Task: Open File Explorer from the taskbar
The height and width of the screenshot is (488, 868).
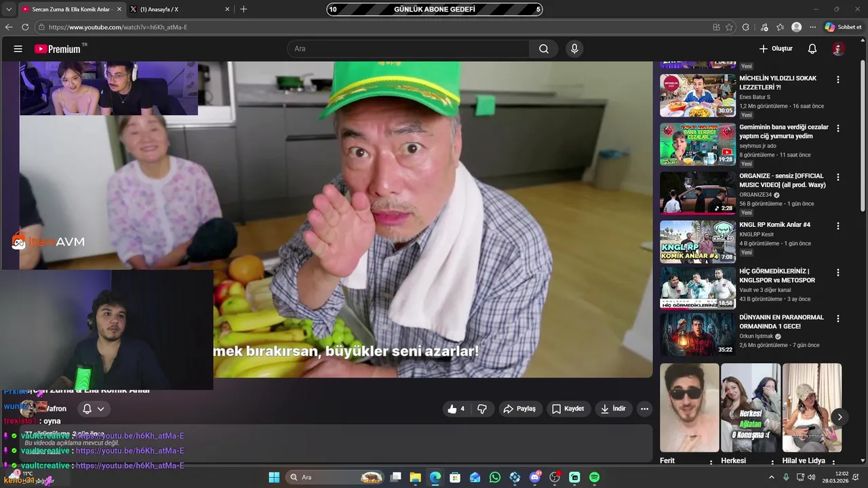Action: [x=416, y=477]
